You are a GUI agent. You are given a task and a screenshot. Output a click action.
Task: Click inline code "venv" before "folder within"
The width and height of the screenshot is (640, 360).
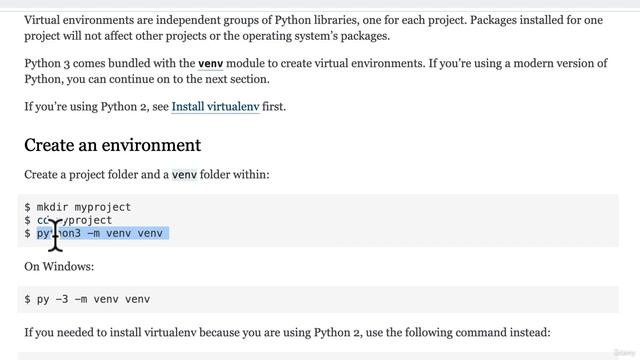click(184, 175)
